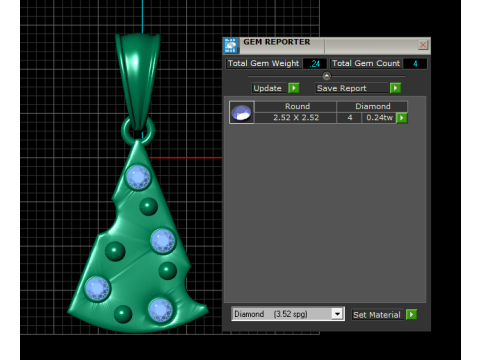
Task: Select the bottom-left blue gem on pendant
Action: coord(97,289)
